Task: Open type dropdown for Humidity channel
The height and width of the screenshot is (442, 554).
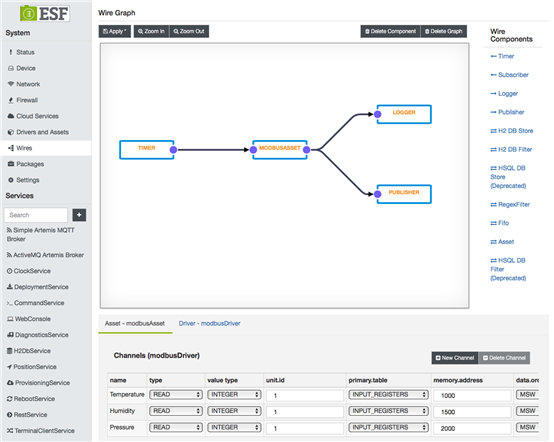Action: 176,411
